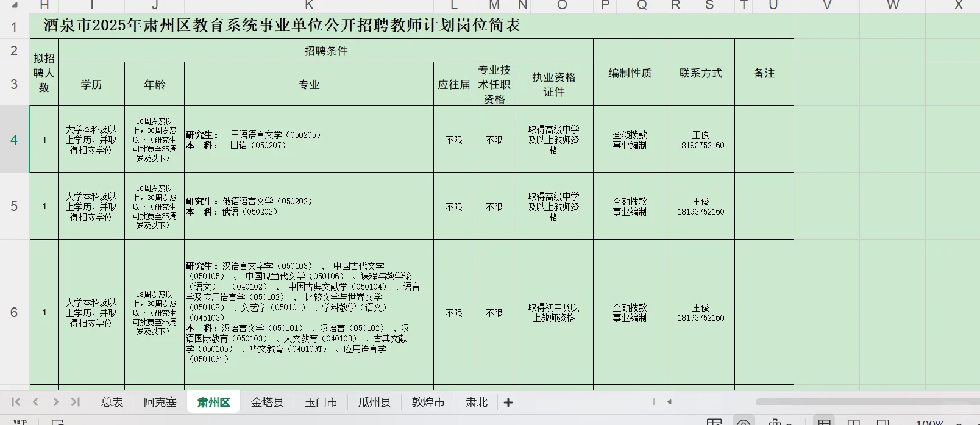The width and height of the screenshot is (980, 425).
Task: Select row 4 header
Action: (15, 140)
